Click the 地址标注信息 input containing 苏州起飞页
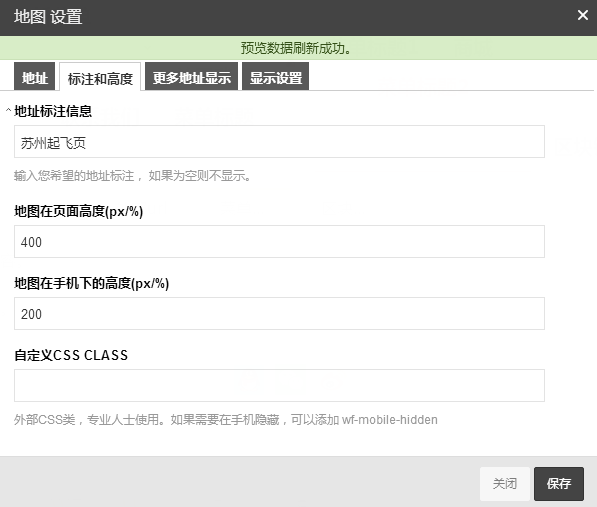597x507 pixels. click(279, 142)
